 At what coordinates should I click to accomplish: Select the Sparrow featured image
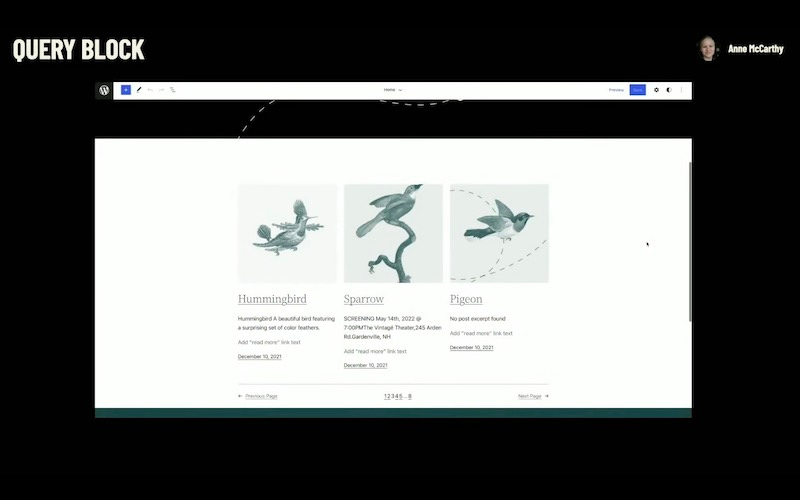pos(393,233)
